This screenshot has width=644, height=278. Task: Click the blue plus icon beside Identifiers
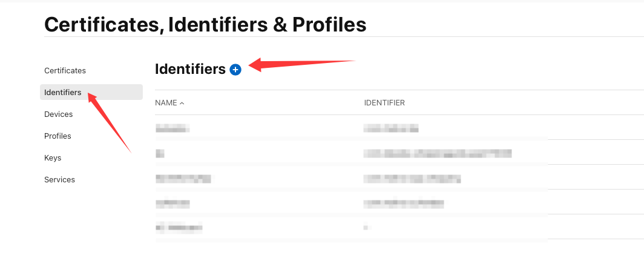235,70
